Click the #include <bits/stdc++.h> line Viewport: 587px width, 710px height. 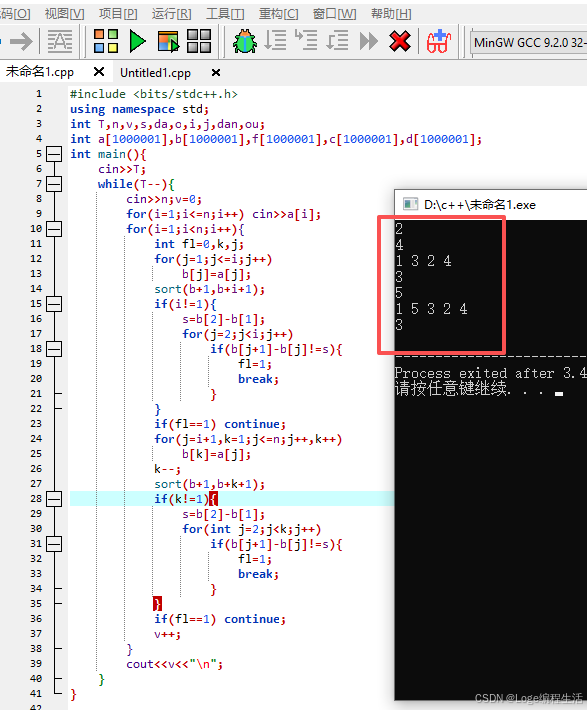click(154, 94)
